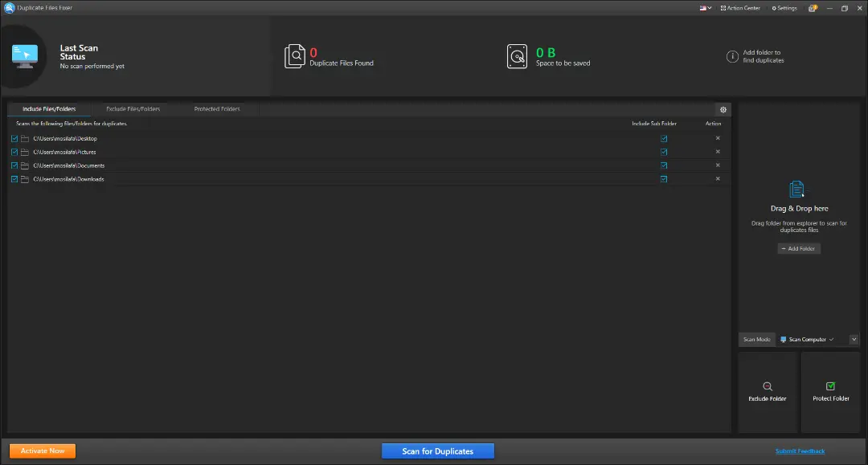This screenshot has height=465, width=868.
Task: Uncheck the Downloads folder checkbox
Action: [14, 179]
